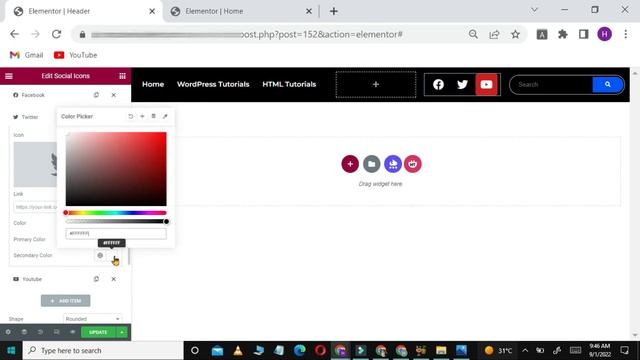This screenshot has height=360, width=640.
Task: Click the Twitter icon preview thumbnail
Action: point(36,164)
